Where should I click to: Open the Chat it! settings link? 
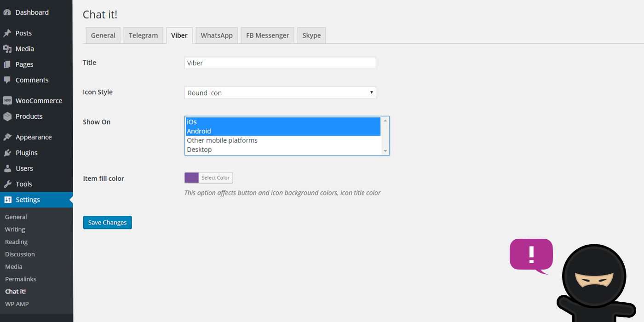tap(16, 292)
